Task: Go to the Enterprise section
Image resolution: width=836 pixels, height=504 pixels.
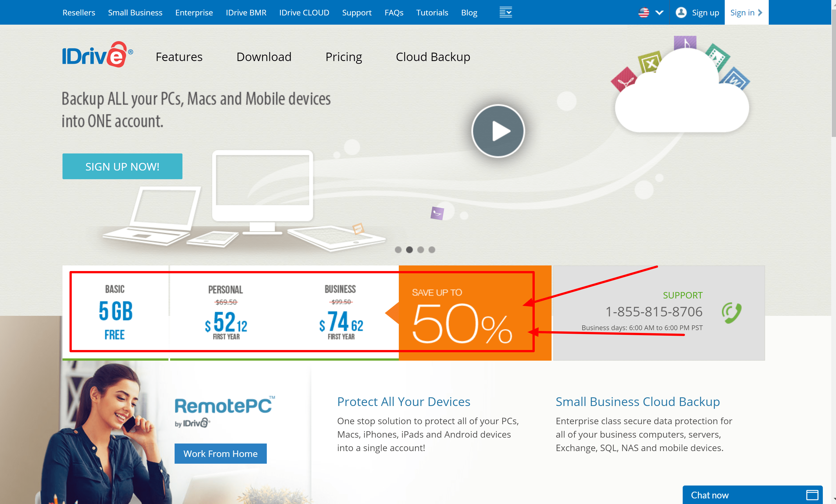Action: click(194, 13)
